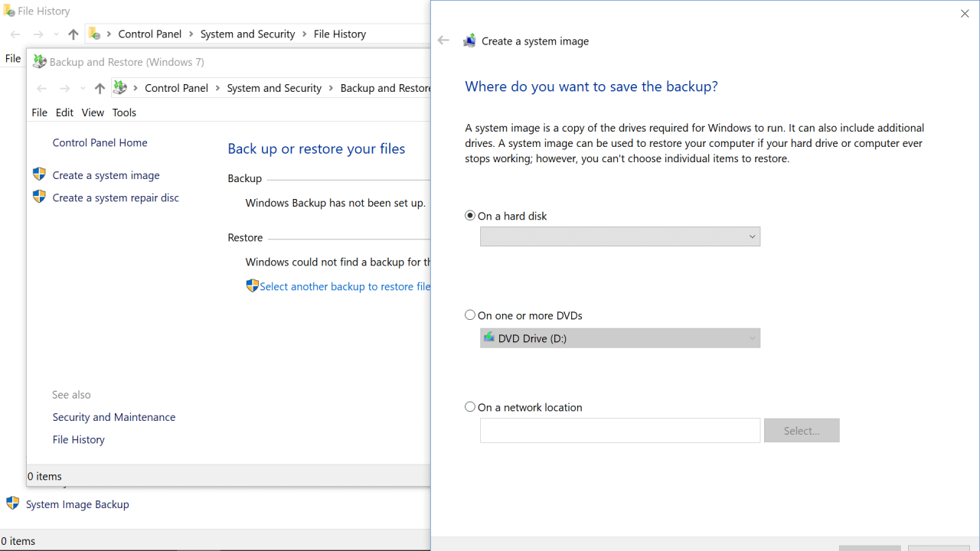Viewport: 980px width, 551px height.
Task: Open View menu in Backup and Restore window
Action: tap(93, 112)
